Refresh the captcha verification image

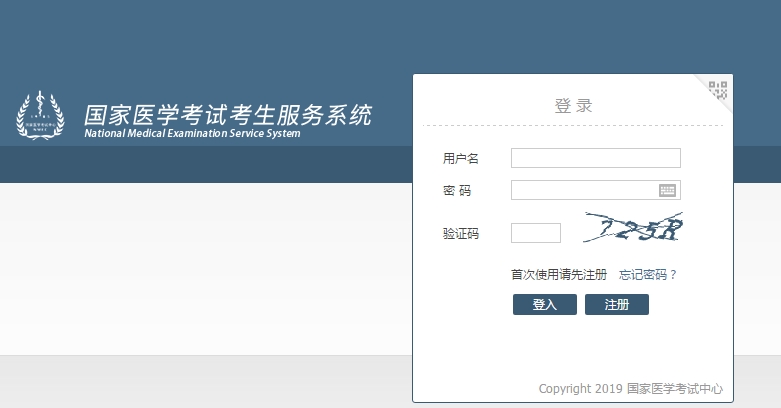(634, 230)
